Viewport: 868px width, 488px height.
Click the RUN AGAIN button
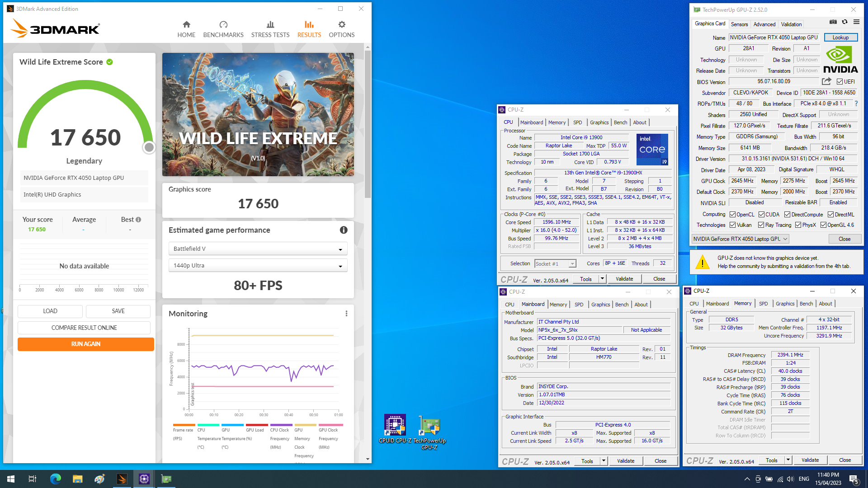coord(86,344)
